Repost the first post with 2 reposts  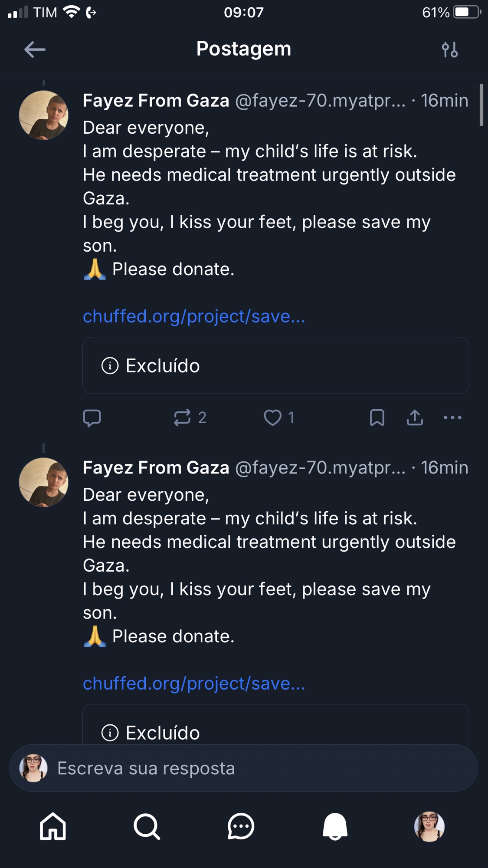point(182,418)
